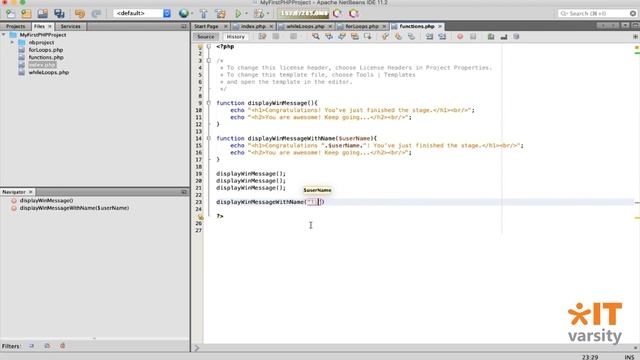
Task: Click the Shift Line Right icon
Action: click(442, 37)
